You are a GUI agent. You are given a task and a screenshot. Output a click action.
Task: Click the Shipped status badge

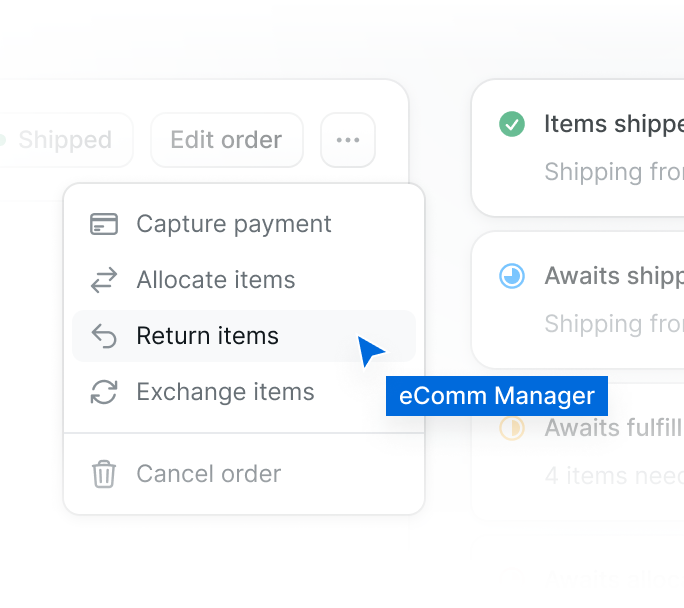pyautogui.click(x=65, y=140)
